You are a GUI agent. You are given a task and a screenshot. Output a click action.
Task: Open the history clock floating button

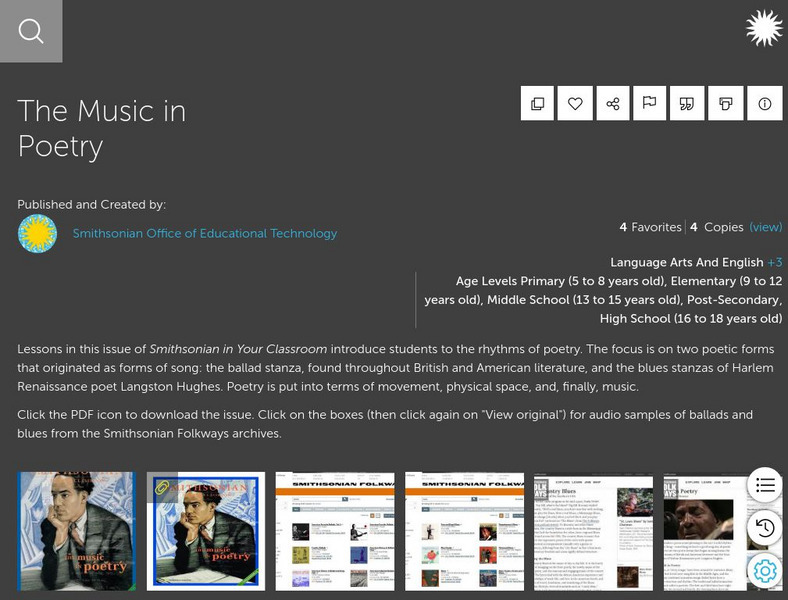[x=765, y=528]
